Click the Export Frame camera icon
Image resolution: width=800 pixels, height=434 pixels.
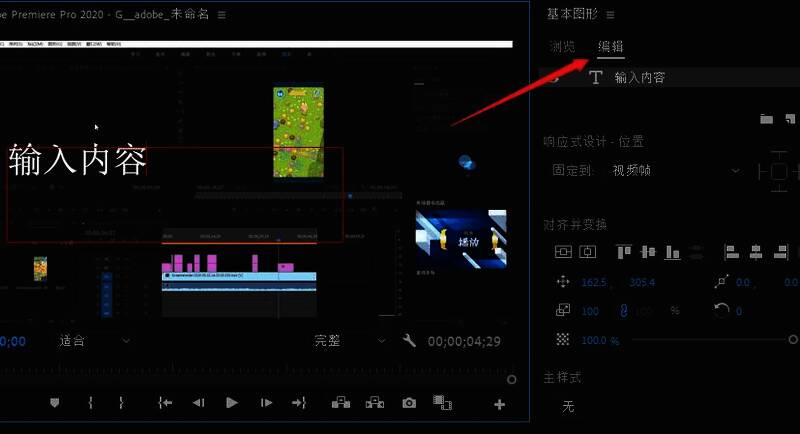409,403
